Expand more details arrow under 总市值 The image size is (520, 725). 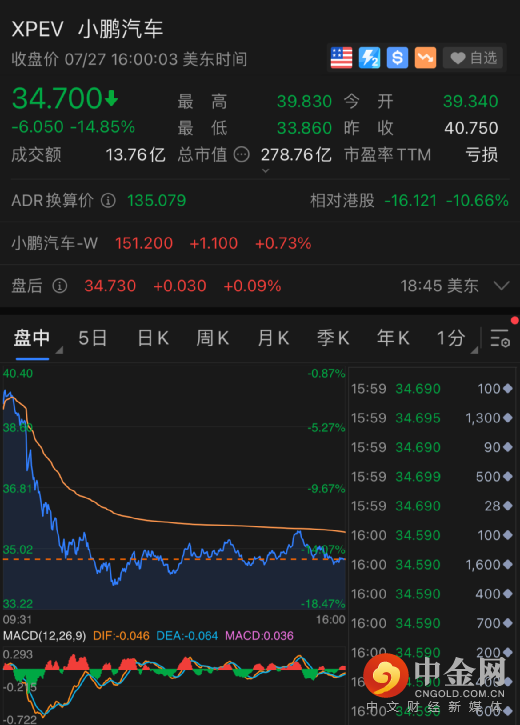(265, 171)
